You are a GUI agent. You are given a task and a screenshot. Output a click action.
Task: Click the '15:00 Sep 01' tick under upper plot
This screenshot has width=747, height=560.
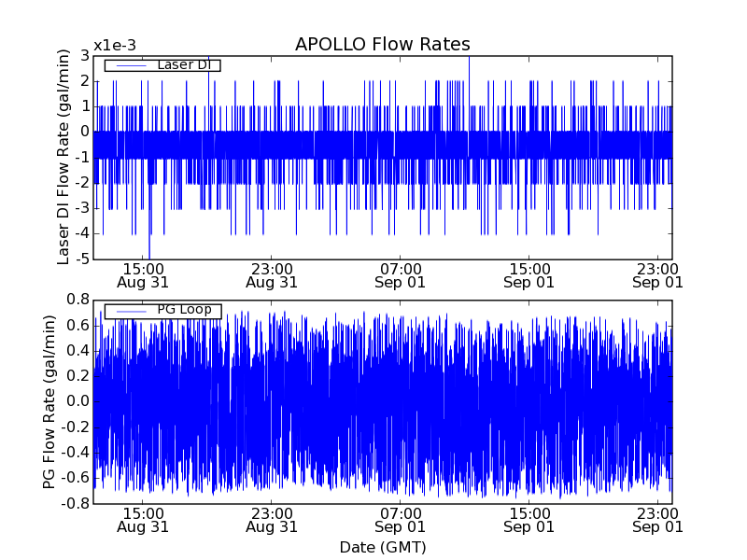tap(529, 274)
